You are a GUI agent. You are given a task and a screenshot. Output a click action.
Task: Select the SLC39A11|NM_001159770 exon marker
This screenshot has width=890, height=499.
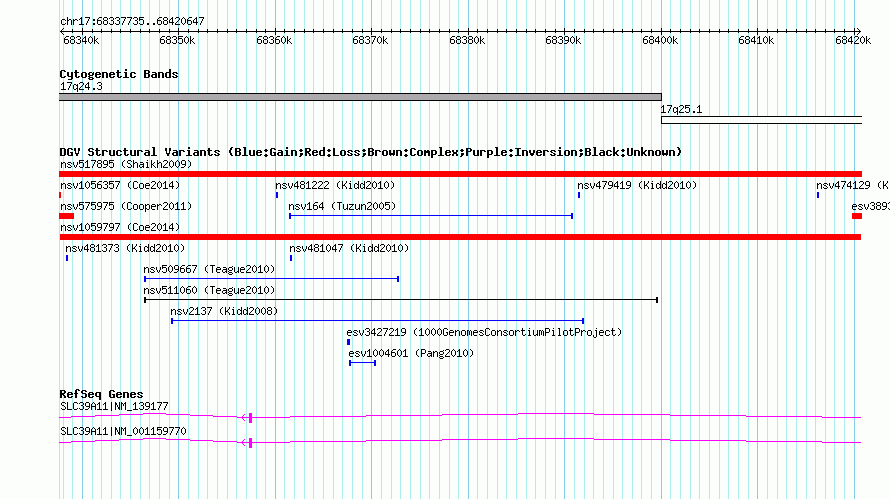click(250, 443)
